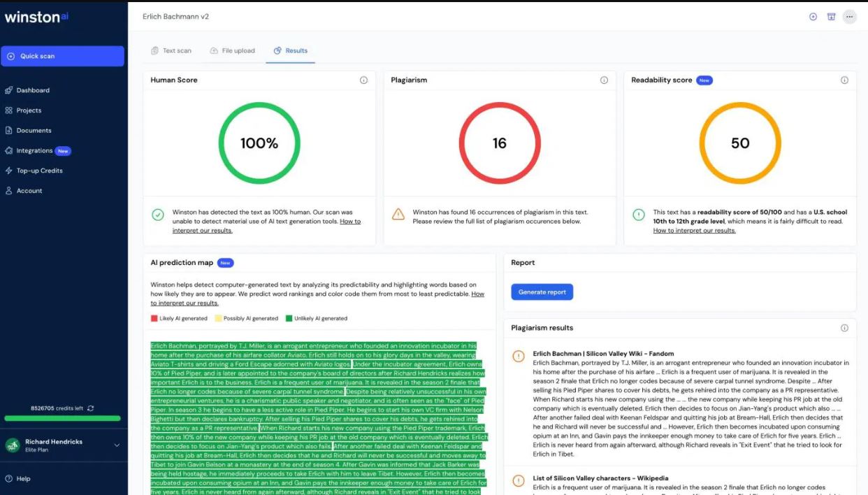Click the Generate report button
868x495 pixels.
[x=542, y=292]
